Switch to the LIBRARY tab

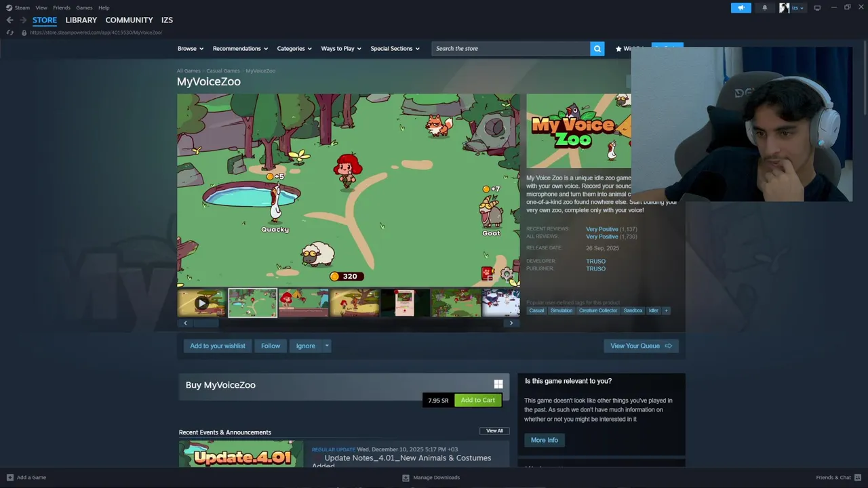[81, 20]
